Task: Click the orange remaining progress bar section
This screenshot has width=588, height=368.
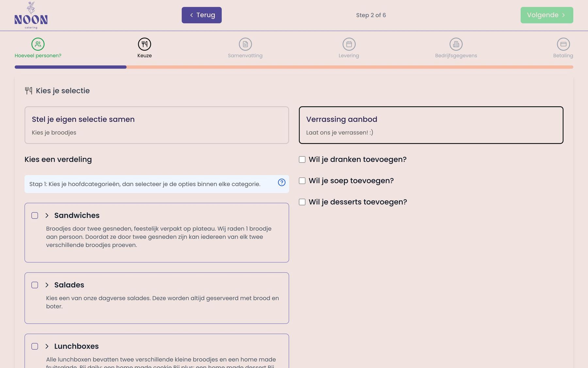Action: (350, 67)
